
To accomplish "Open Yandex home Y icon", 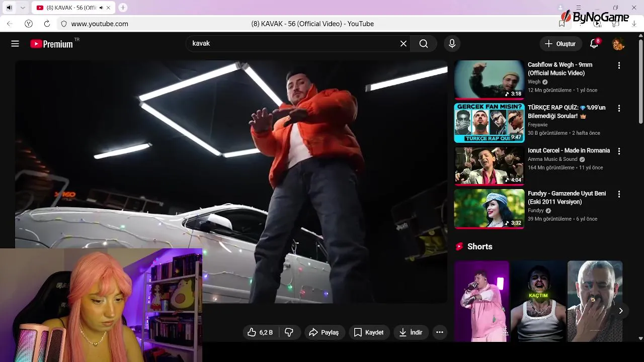I will [29, 24].
